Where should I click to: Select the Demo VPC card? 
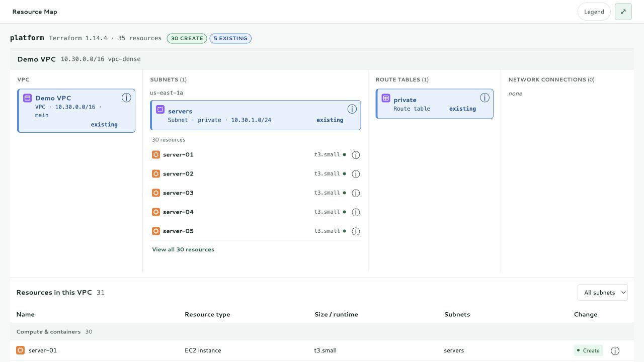(76, 111)
